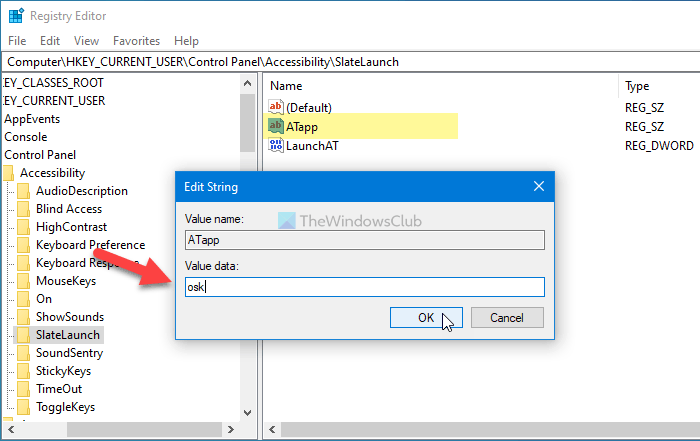The image size is (700, 441).
Task: Click the (Default) value name
Action: click(309, 108)
